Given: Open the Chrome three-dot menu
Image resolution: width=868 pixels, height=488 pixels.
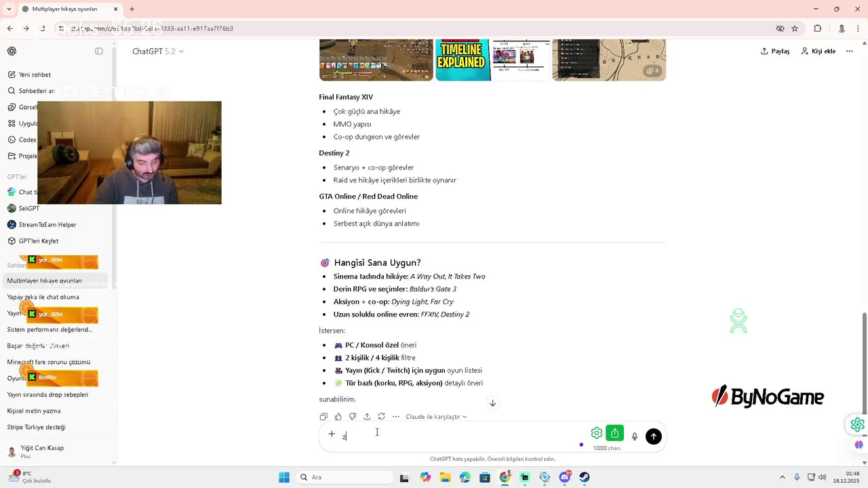Looking at the screenshot, I should pyautogui.click(x=859, y=28).
